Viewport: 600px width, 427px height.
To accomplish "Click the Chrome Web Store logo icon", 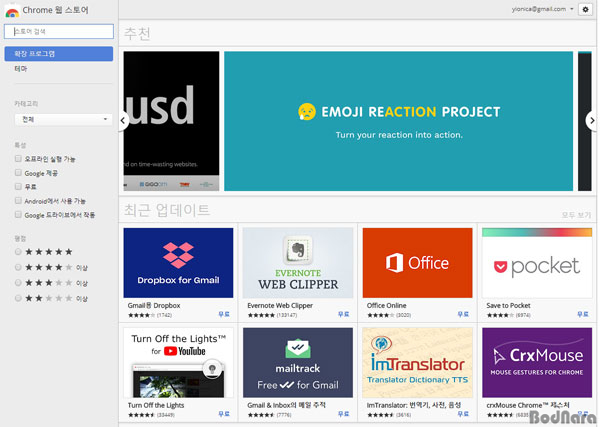I will point(11,11).
